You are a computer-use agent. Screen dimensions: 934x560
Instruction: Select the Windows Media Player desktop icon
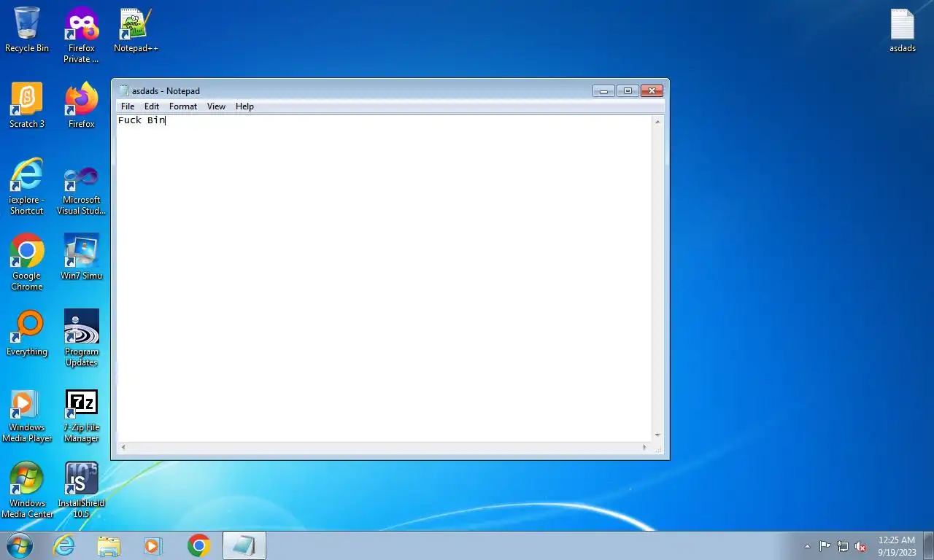coord(27,414)
